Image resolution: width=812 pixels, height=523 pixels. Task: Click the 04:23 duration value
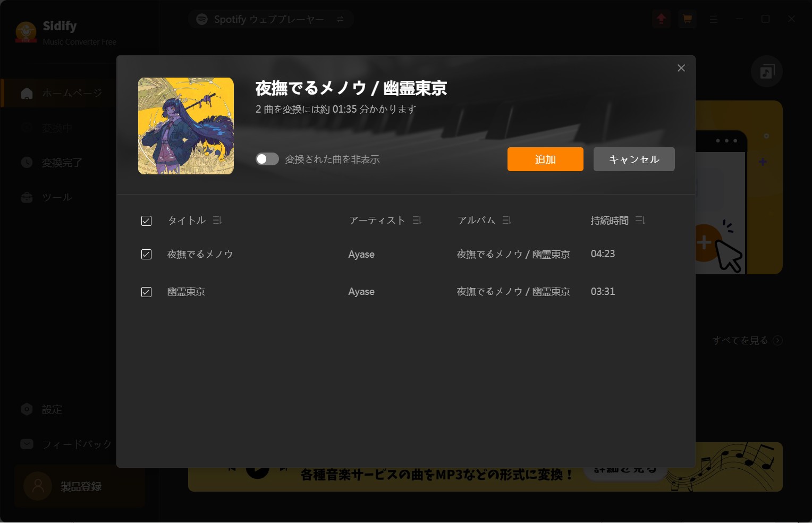click(x=603, y=254)
